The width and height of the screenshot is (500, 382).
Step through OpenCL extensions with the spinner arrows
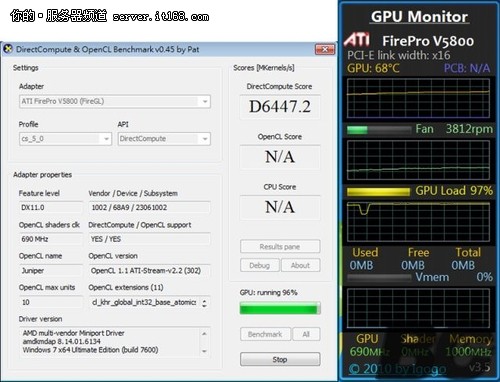pyautogui.click(x=204, y=303)
